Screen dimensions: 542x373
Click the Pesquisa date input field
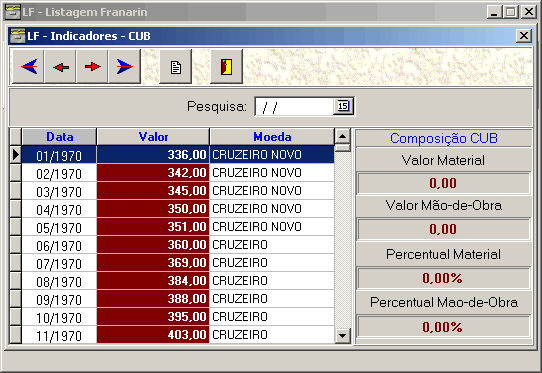pyautogui.click(x=294, y=106)
